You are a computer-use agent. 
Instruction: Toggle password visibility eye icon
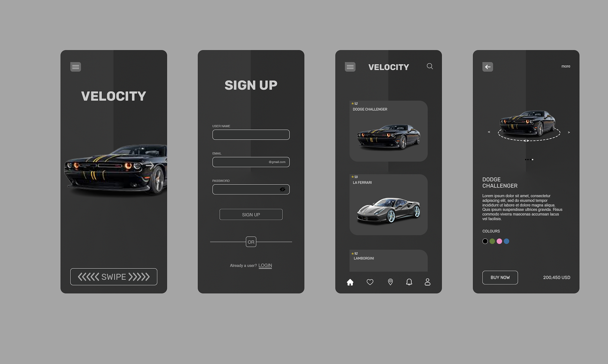pyautogui.click(x=282, y=189)
